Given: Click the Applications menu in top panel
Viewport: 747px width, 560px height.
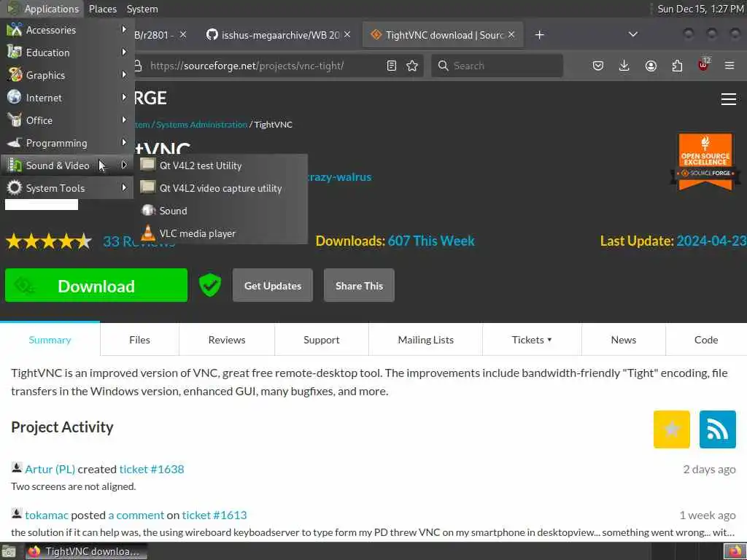Looking at the screenshot, I should tap(43, 9).
